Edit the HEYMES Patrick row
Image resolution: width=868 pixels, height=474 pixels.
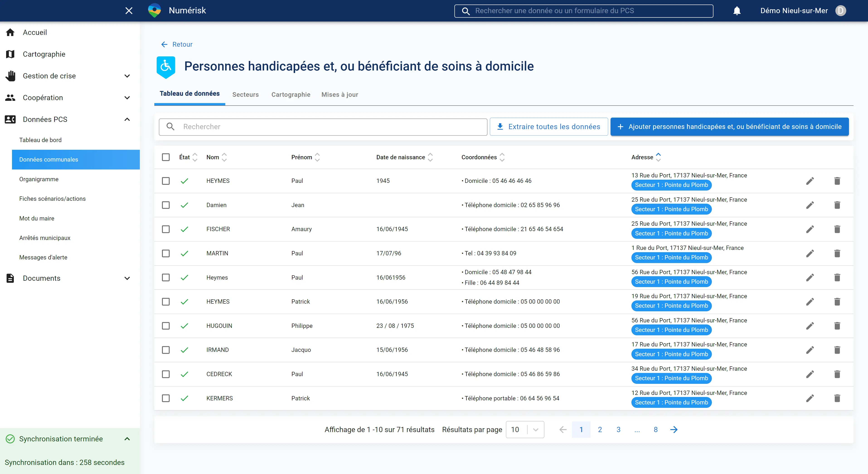(x=810, y=302)
